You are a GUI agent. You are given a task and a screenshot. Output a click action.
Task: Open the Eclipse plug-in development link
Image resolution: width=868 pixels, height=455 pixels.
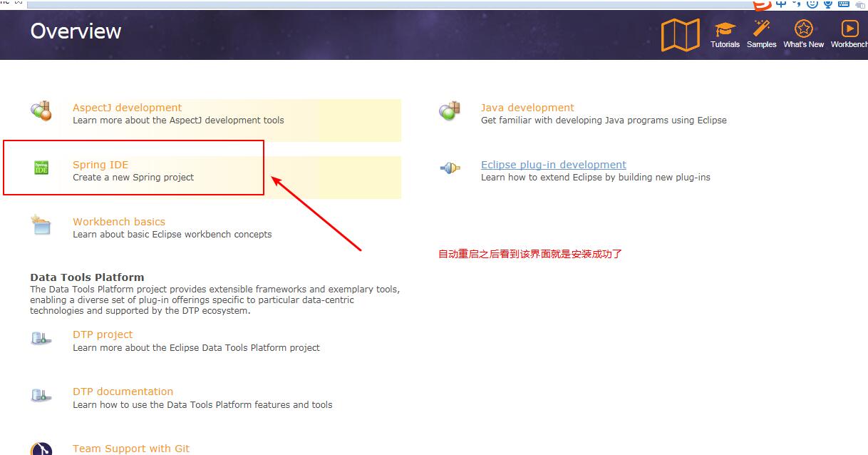coord(554,165)
